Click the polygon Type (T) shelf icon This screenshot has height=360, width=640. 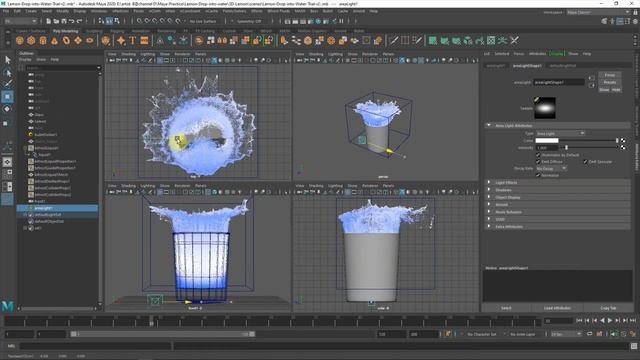click(133, 40)
